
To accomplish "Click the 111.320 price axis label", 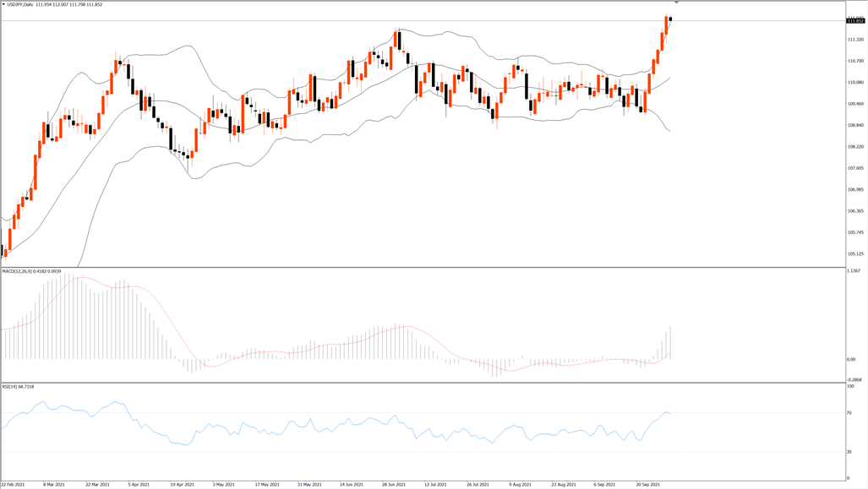I will click(855, 40).
